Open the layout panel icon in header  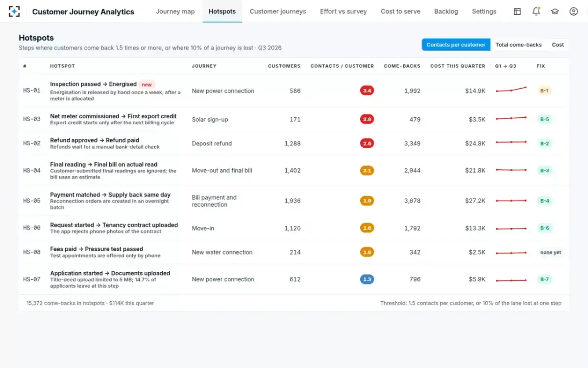[517, 11]
